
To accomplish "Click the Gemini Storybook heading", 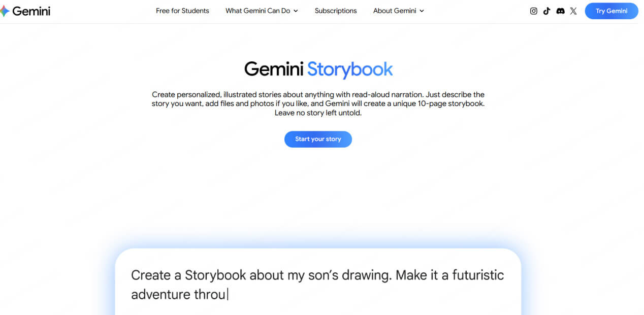I will tap(318, 69).
